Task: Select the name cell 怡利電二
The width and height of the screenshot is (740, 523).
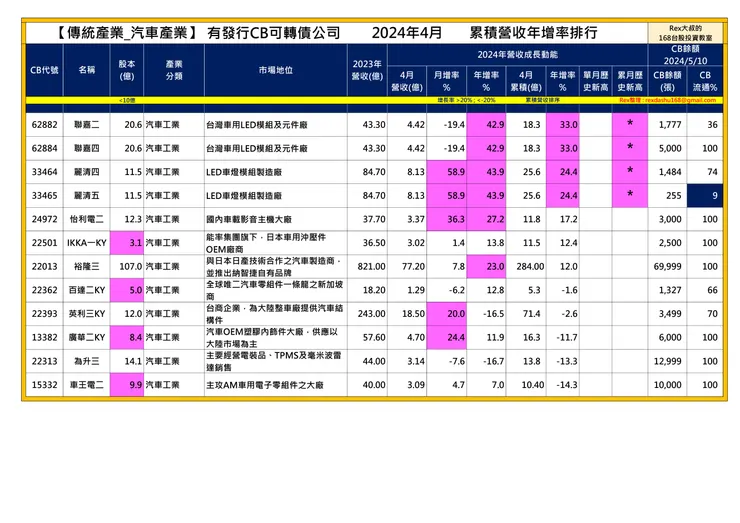Action: (86, 219)
